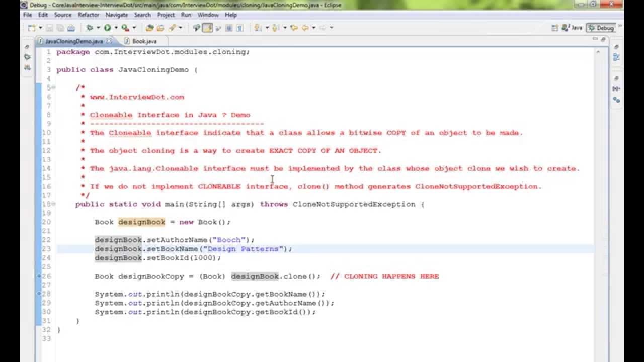This screenshot has width=644, height=362.
Task: Close the JavaCloningDemo.java tab
Action: (x=109, y=42)
